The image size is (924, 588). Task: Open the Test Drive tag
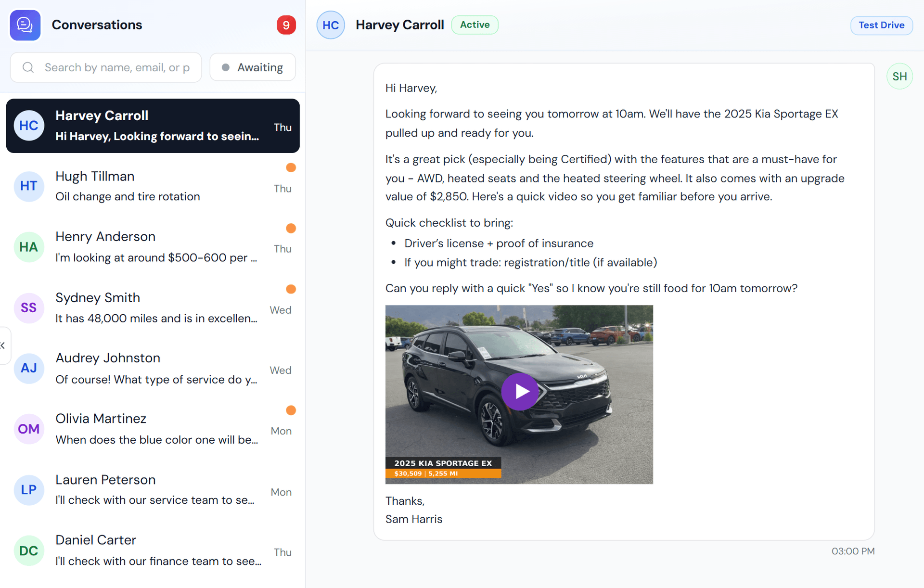881,25
